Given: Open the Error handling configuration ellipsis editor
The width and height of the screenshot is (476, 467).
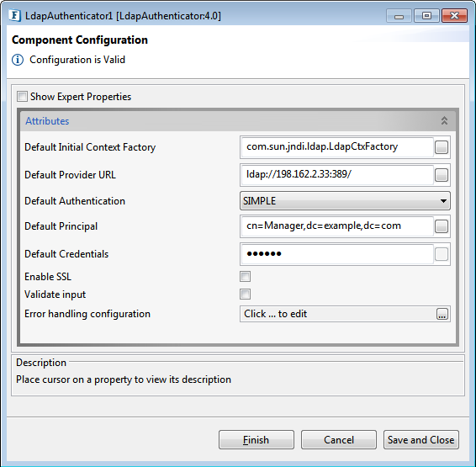Looking at the screenshot, I should pyautogui.click(x=442, y=314).
